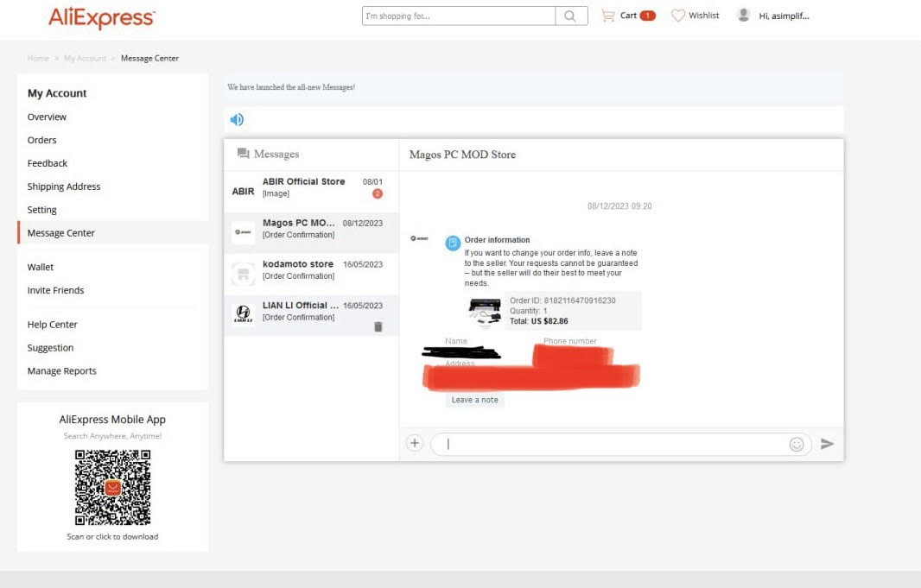
Task: Click Cart text label
Action: point(628,16)
